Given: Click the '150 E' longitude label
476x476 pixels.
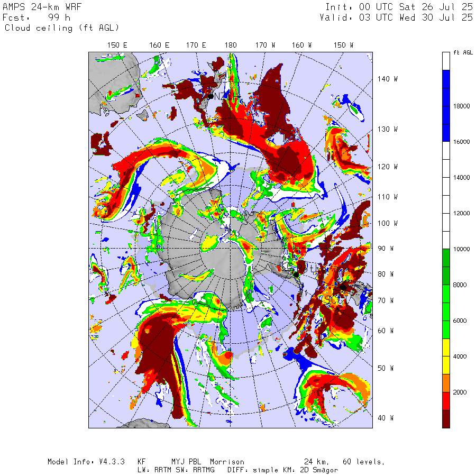Looking at the screenshot, I should (x=117, y=45).
